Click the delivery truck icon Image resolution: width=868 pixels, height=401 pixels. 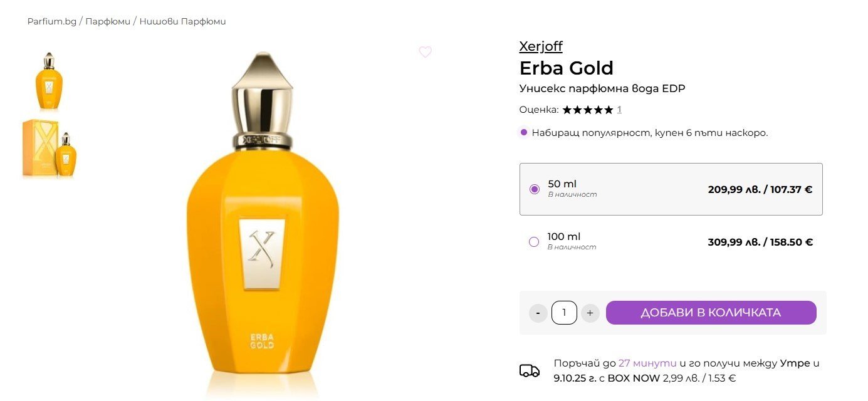pyautogui.click(x=530, y=371)
